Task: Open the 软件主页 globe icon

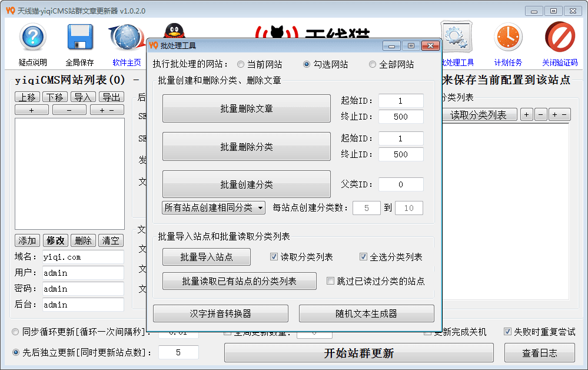Action: pos(127,37)
